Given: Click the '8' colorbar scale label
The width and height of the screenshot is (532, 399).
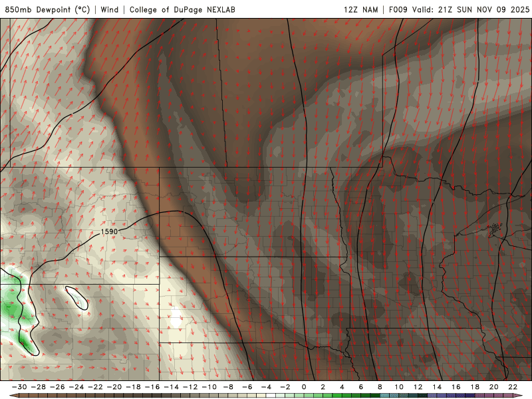Looking at the screenshot, I should [x=380, y=387].
